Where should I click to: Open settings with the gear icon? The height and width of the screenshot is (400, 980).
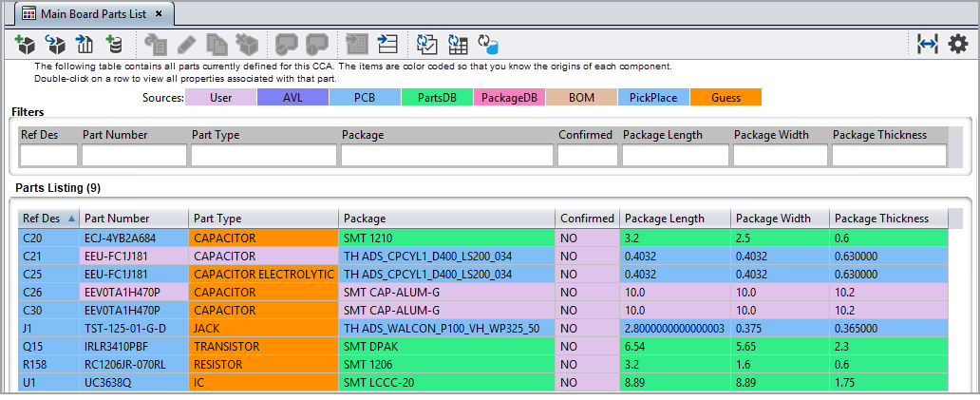(x=957, y=45)
